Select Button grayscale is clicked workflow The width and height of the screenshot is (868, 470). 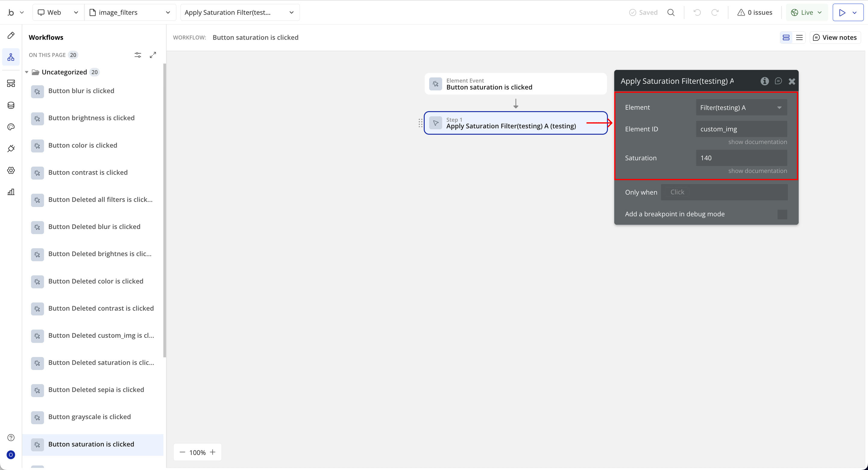click(89, 417)
